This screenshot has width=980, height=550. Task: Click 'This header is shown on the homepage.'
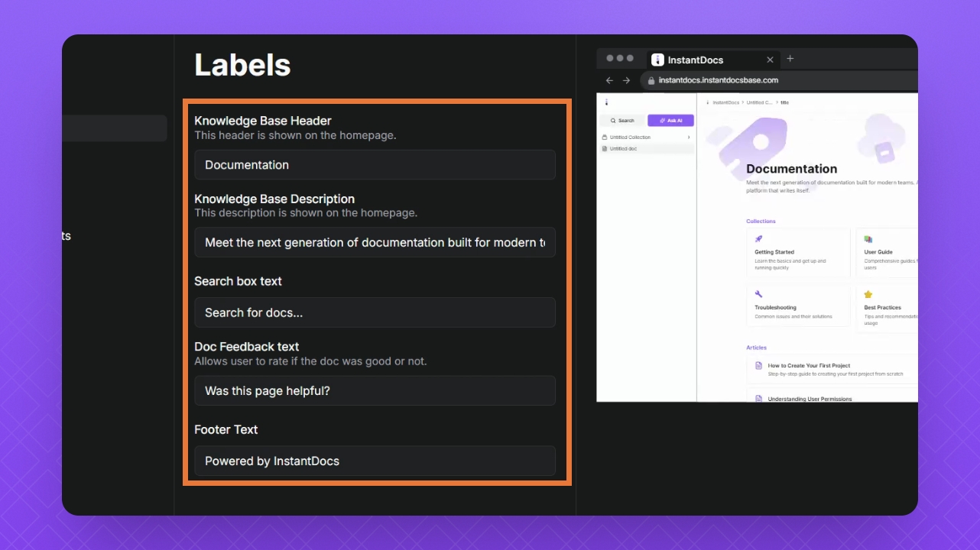295,135
